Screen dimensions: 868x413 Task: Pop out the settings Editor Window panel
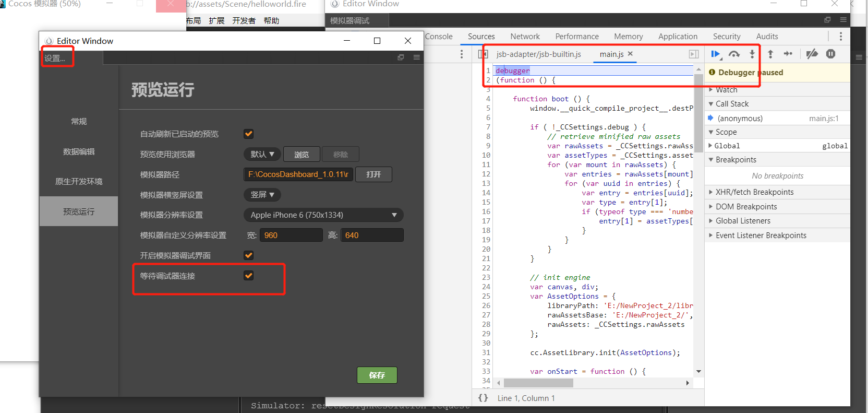[x=401, y=57]
